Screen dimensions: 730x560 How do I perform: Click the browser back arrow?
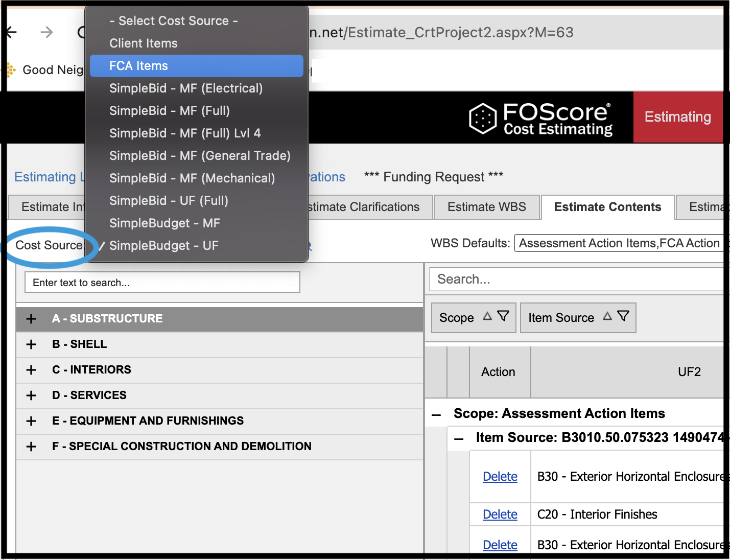click(x=11, y=32)
